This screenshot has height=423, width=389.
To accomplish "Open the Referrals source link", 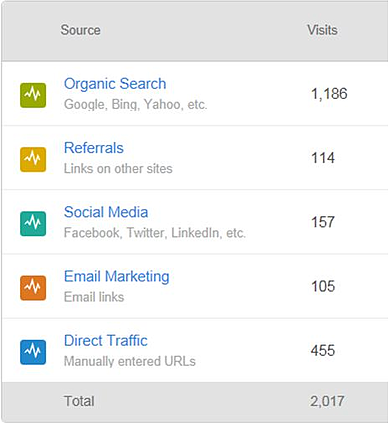I will point(94,148).
